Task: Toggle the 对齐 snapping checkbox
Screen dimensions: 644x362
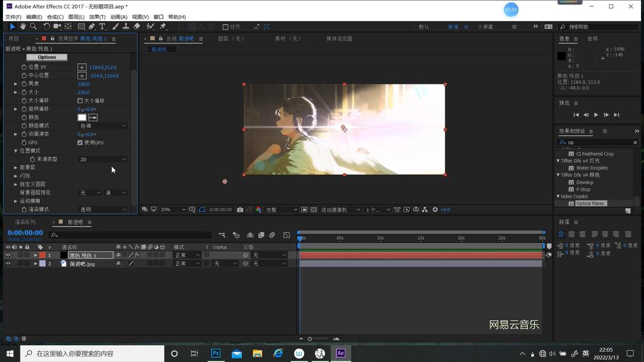Action: (225, 27)
